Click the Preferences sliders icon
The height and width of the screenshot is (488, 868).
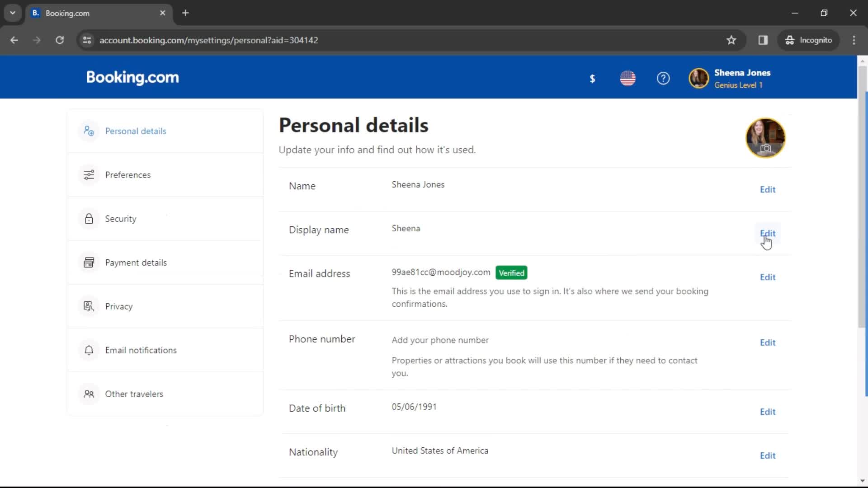point(89,175)
